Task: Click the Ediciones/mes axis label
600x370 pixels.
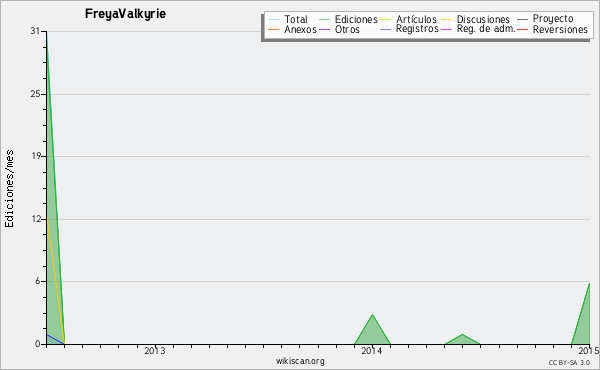Action: click(x=10, y=188)
